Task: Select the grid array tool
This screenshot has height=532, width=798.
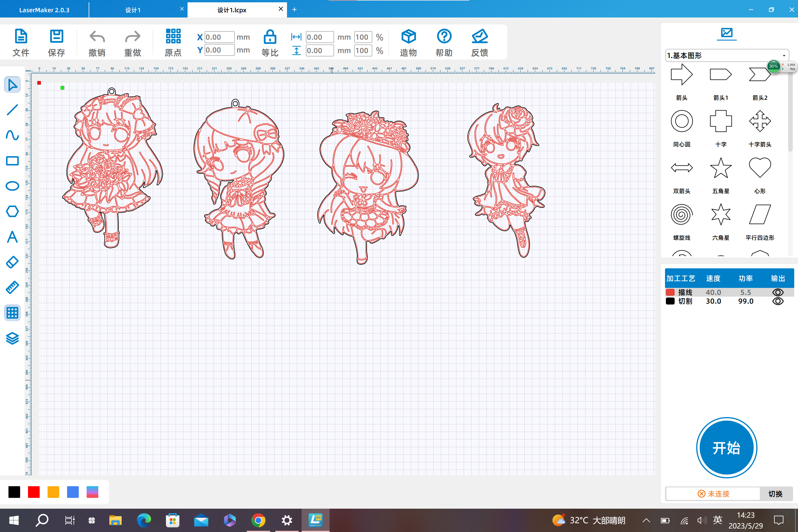Action: [13, 313]
